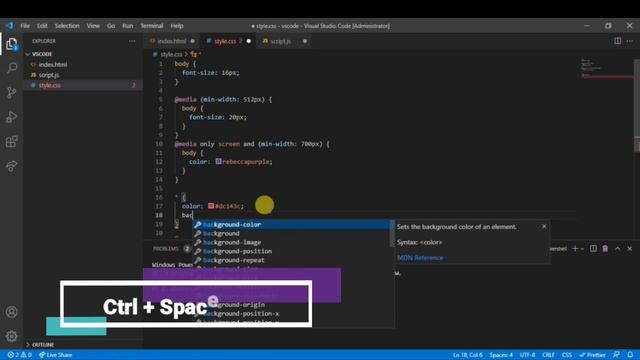Click the editor minimap

[606, 68]
